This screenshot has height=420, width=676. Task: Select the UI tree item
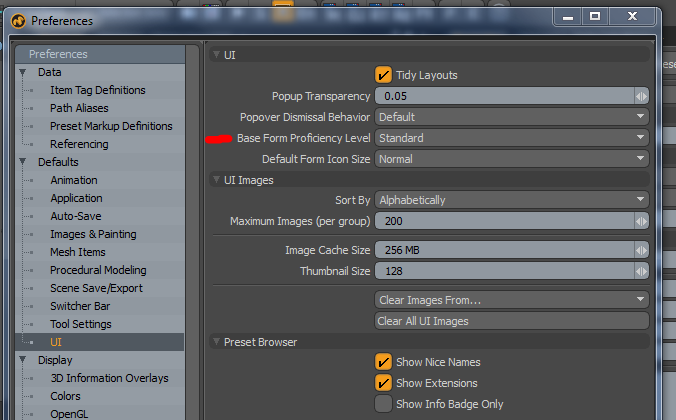click(56, 342)
